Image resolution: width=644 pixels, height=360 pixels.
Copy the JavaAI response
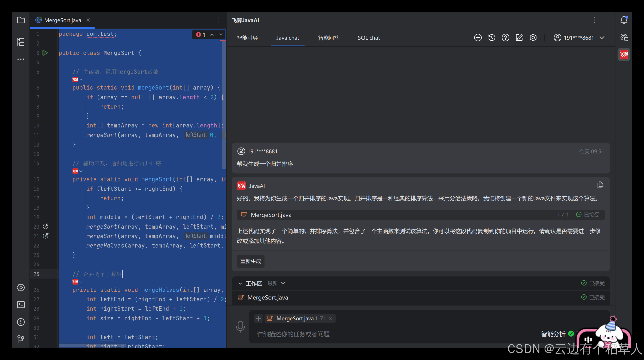[x=600, y=185]
